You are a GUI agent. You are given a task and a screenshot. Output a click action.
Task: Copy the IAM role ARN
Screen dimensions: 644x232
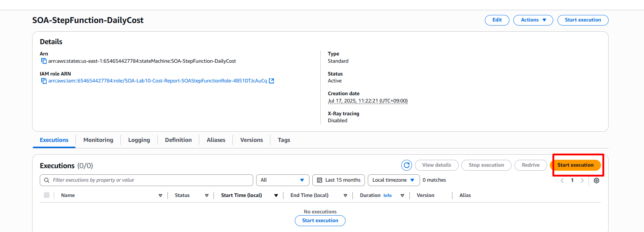coord(44,81)
